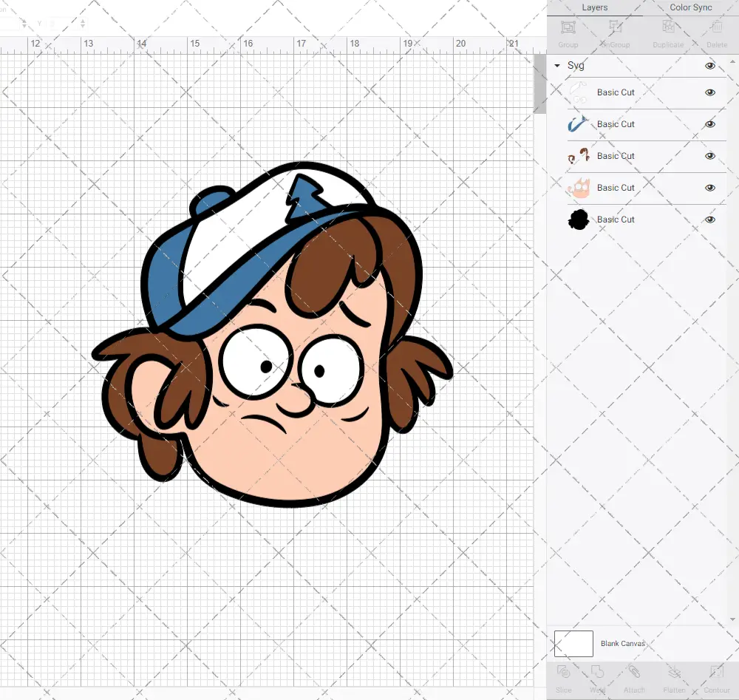Collapse the Svg group in layers
The image size is (739, 700).
point(557,66)
